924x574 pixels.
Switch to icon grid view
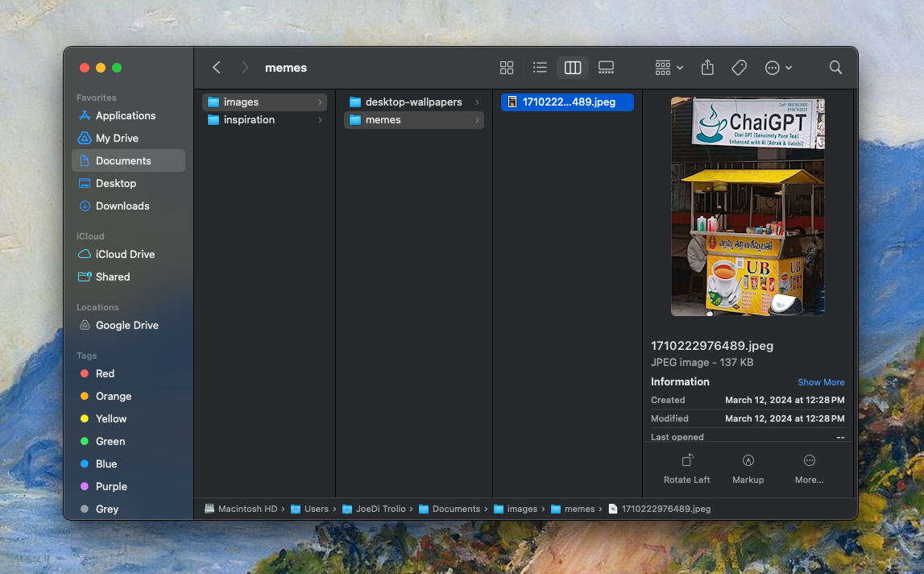click(507, 68)
